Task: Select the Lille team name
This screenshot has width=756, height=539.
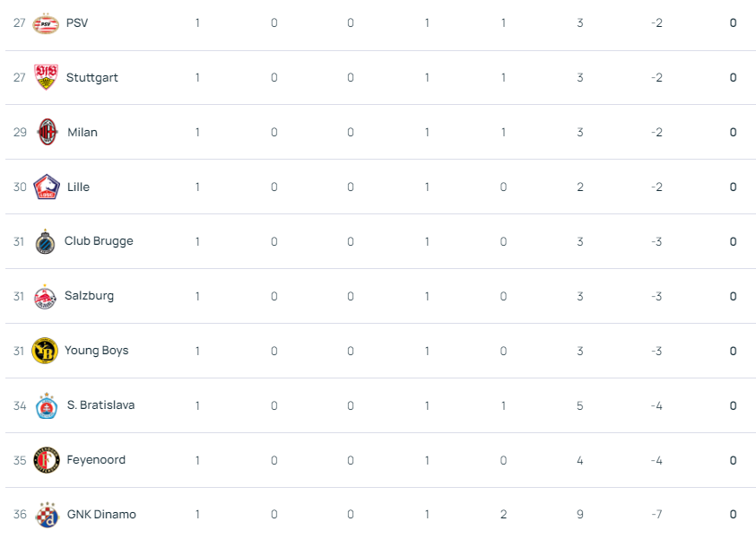Action: (x=79, y=187)
